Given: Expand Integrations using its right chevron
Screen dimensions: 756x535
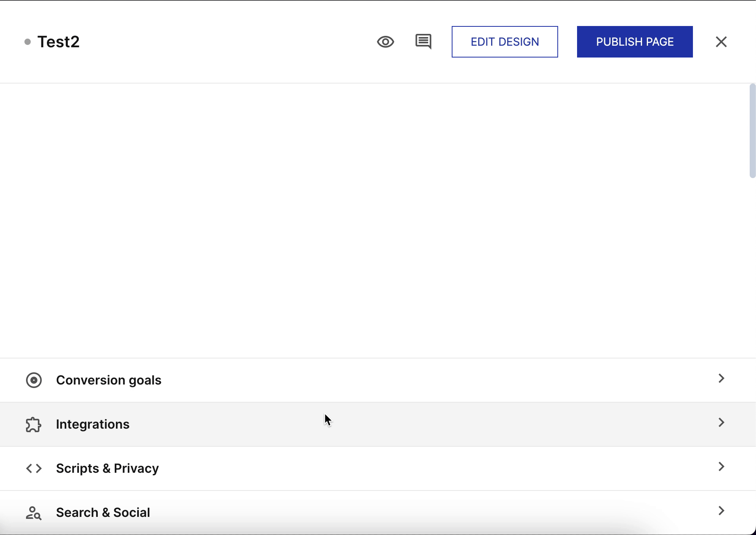Looking at the screenshot, I should pyautogui.click(x=721, y=423).
